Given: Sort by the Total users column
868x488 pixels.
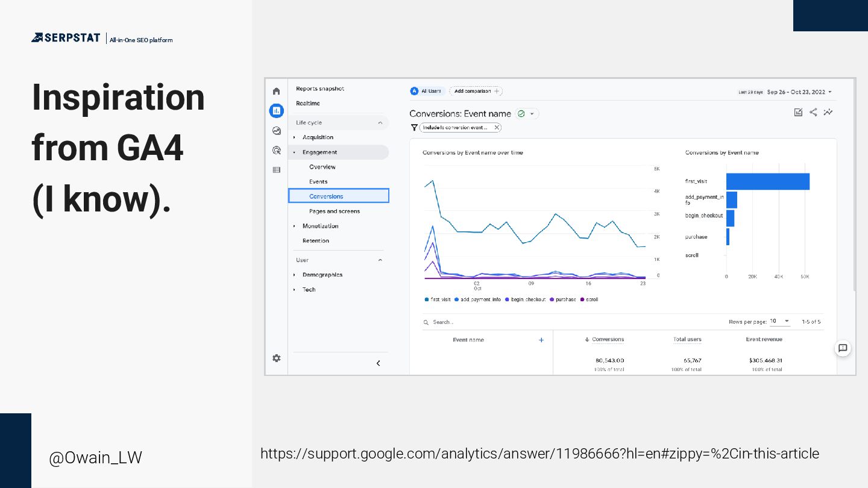Looking at the screenshot, I should coord(687,340).
